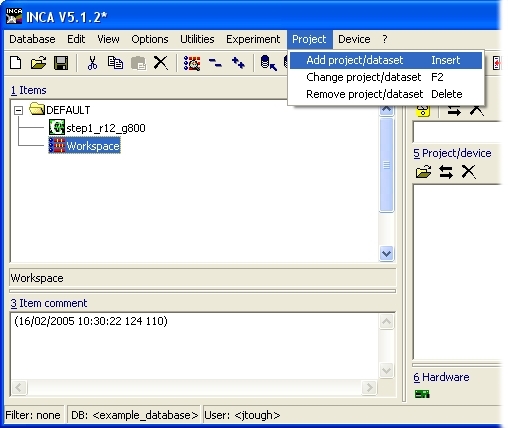Click the collapse tree minus-minus icon
The image size is (508, 428).
pyautogui.click(x=215, y=63)
